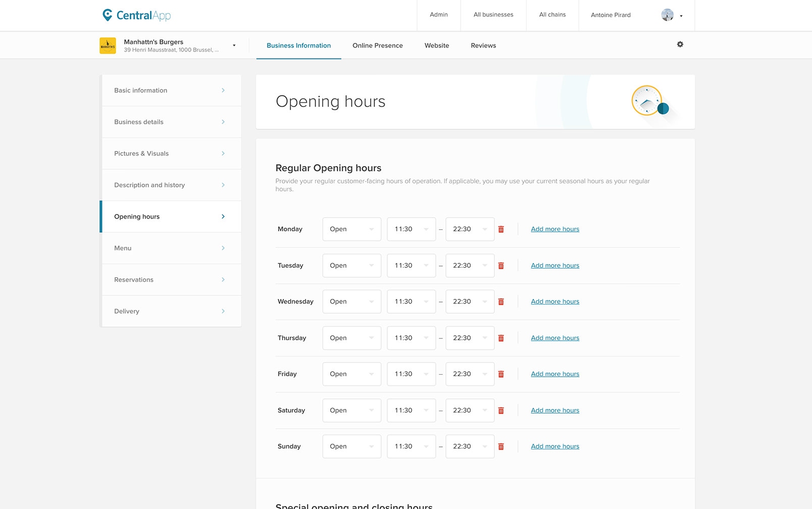Click Add more hours for Saturday
Screen dimensions: 812x509
pos(554,411)
